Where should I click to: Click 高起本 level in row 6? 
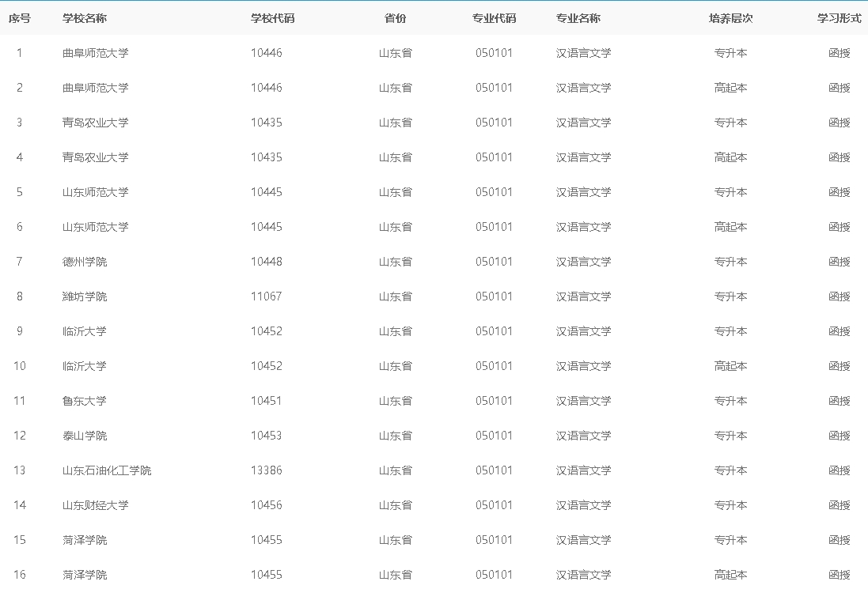tap(730, 228)
